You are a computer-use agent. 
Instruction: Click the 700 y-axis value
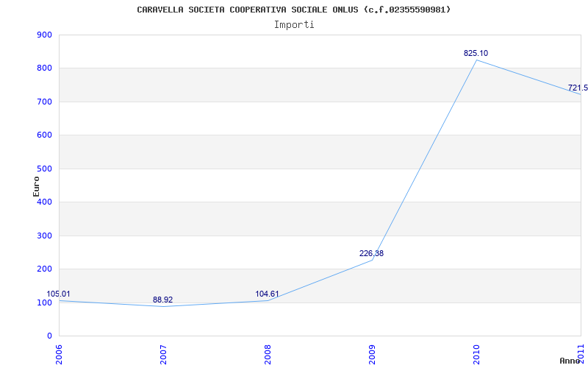pos(44,102)
